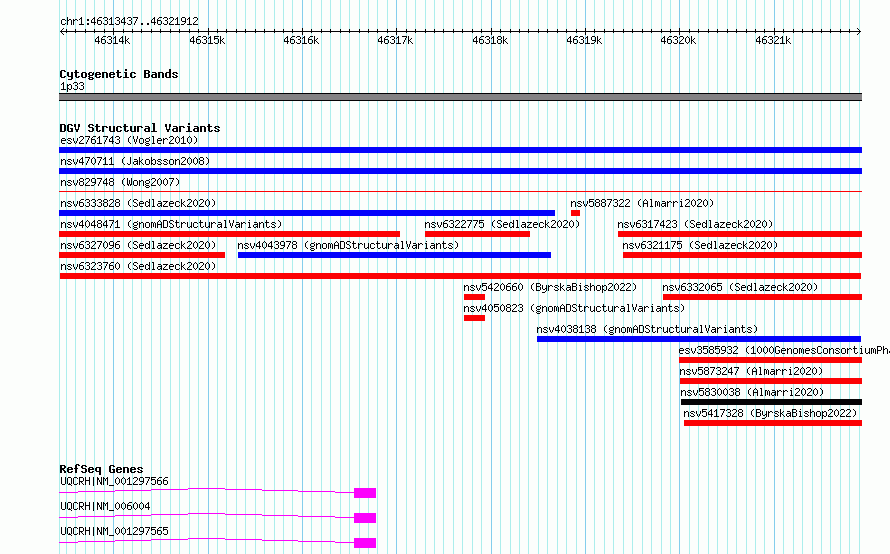
Task: Click the nsv5887322 (Almarri2020) label
Action: click(643, 203)
